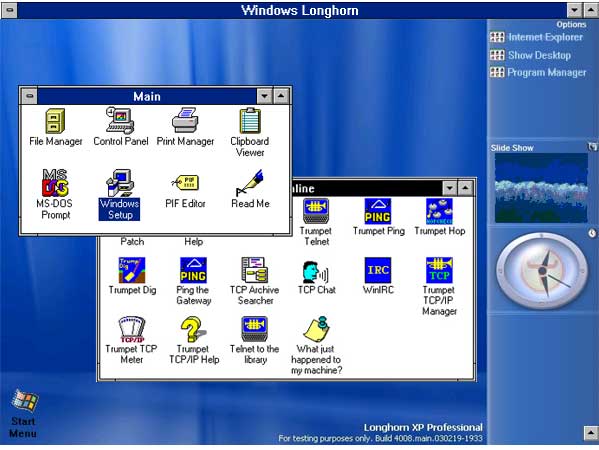Start the MS-DOS Prompt
The height and width of the screenshot is (450, 599).
55,194
